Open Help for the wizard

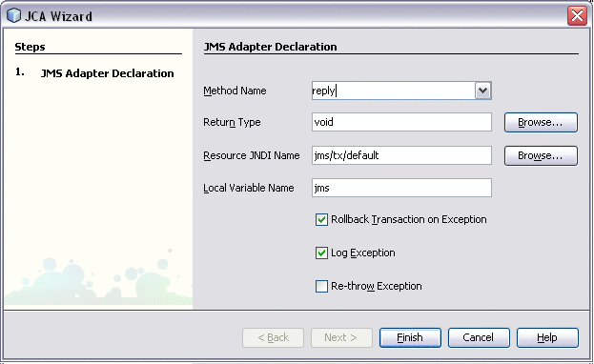[547, 337]
